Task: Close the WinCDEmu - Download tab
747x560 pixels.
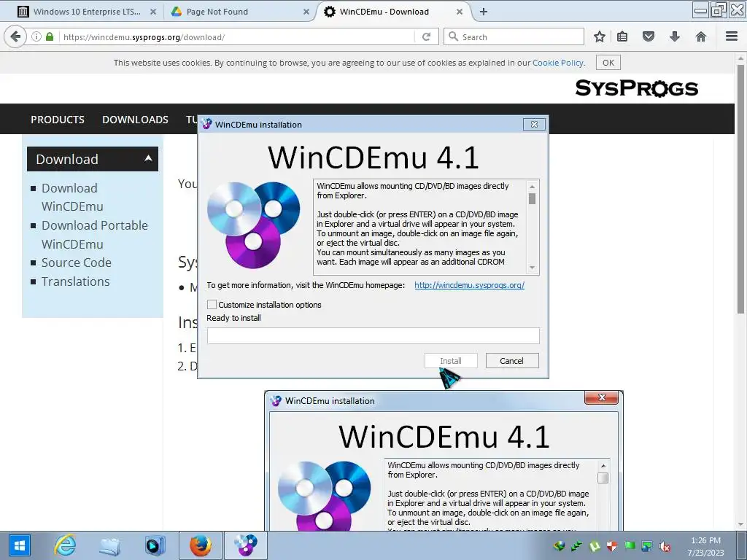Action: point(460,12)
